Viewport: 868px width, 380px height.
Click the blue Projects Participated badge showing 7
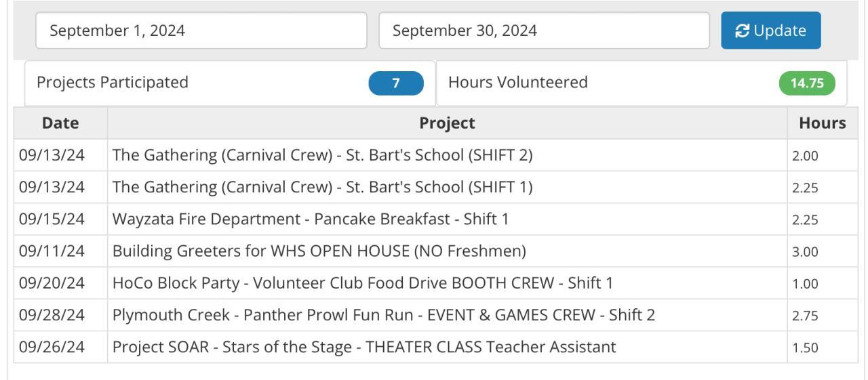pyautogui.click(x=396, y=83)
